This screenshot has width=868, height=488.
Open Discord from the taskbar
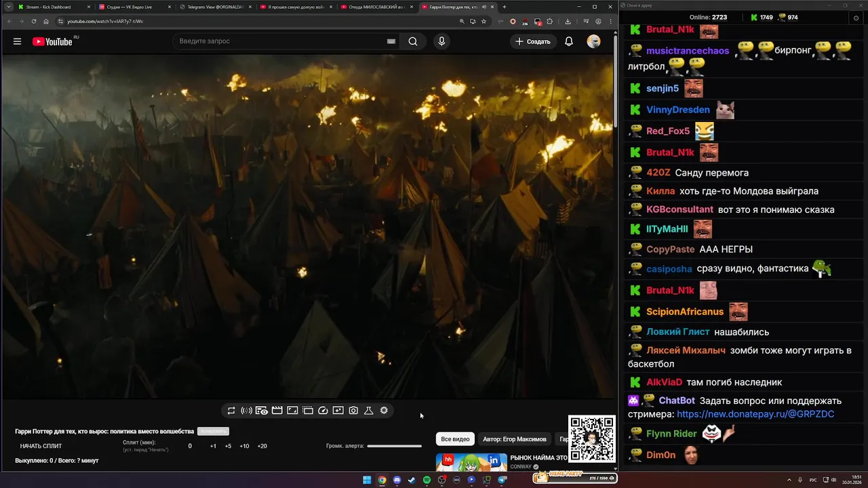[397, 480]
